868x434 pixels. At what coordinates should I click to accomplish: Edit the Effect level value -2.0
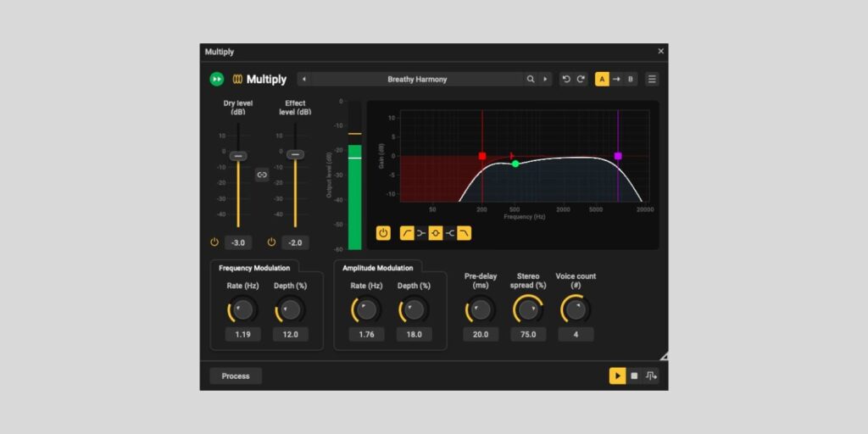click(295, 242)
